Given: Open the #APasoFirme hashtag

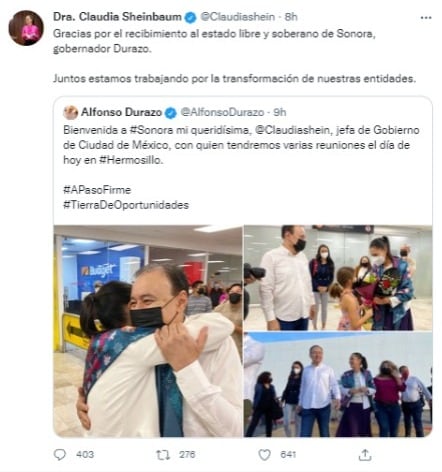Looking at the screenshot, I should [x=97, y=190].
